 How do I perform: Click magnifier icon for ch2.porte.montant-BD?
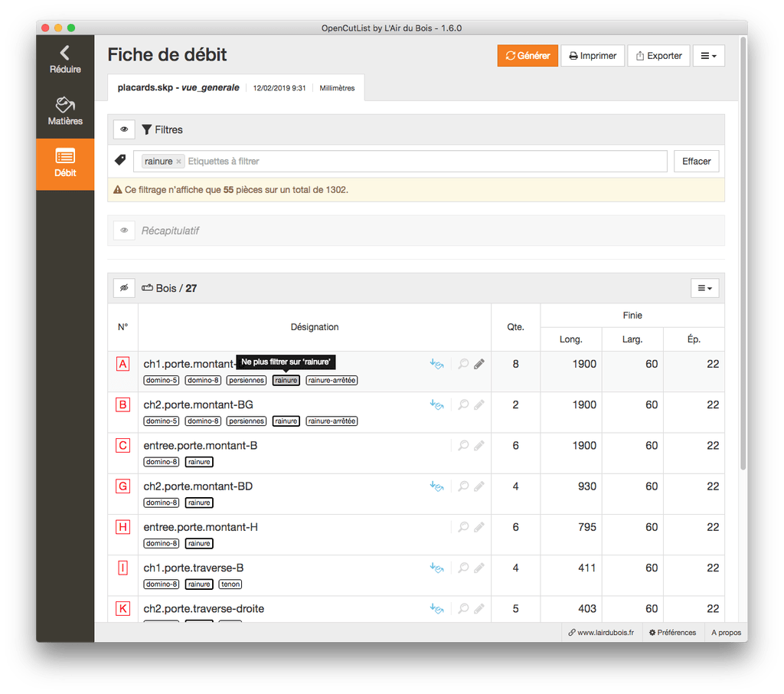click(463, 486)
